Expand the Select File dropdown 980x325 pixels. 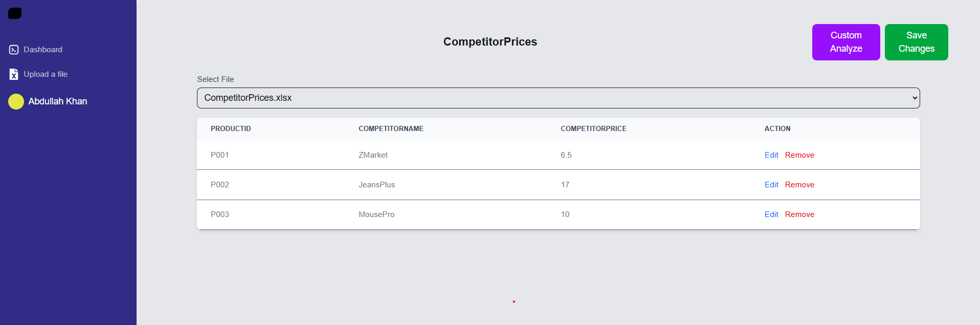click(x=558, y=98)
